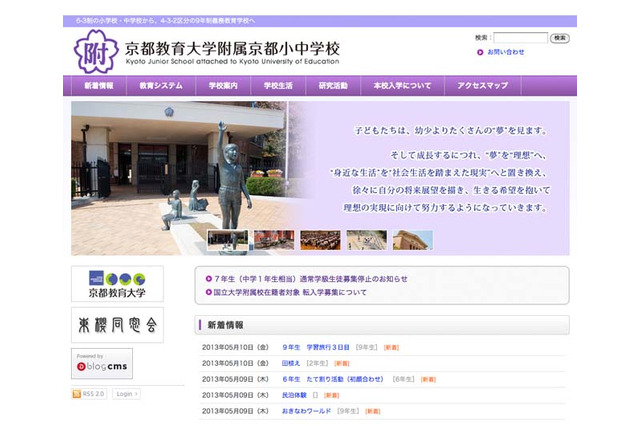Open the 民泊体験 news article

[294, 395]
